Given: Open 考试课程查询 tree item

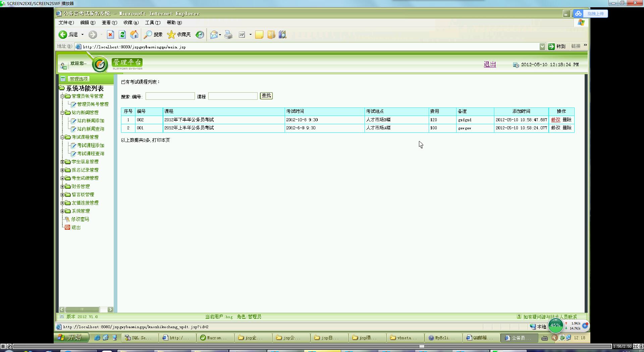Looking at the screenshot, I should (91, 153).
